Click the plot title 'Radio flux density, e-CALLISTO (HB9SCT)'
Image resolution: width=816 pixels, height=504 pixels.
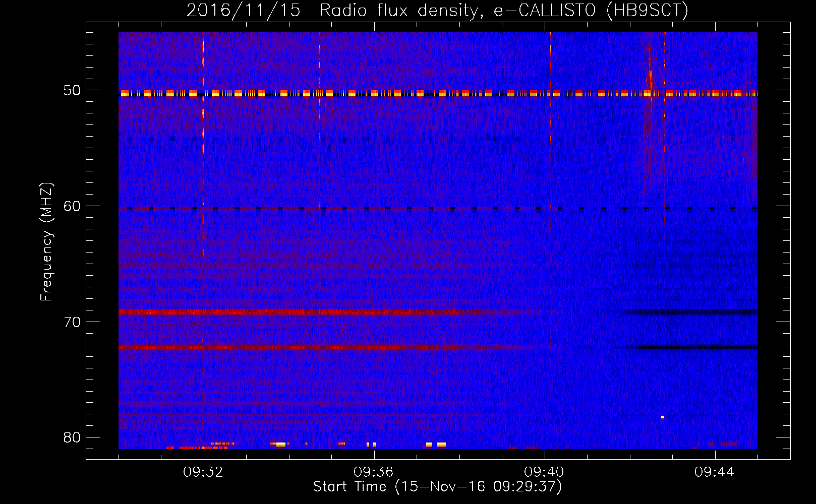click(504, 10)
